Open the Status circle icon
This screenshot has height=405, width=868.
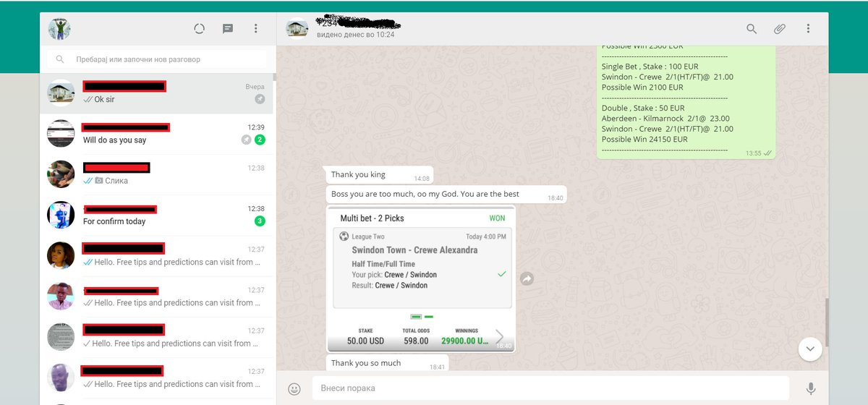pyautogui.click(x=200, y=29)
